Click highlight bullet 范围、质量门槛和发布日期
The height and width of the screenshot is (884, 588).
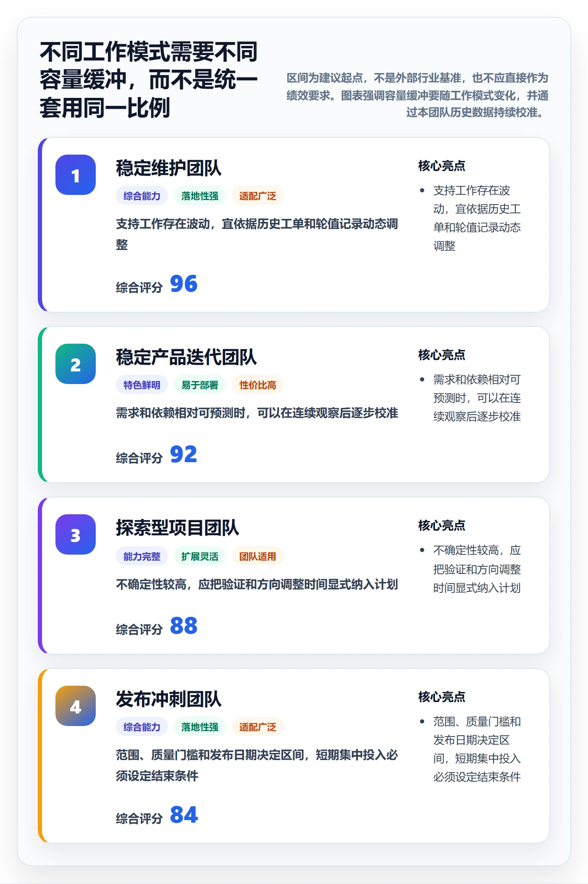point(477,749)
